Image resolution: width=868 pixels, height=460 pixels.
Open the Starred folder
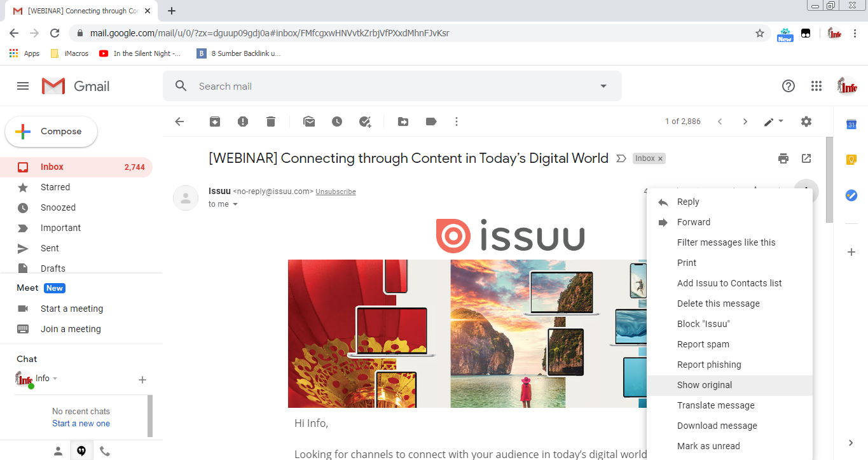click(x=76, y=187)
